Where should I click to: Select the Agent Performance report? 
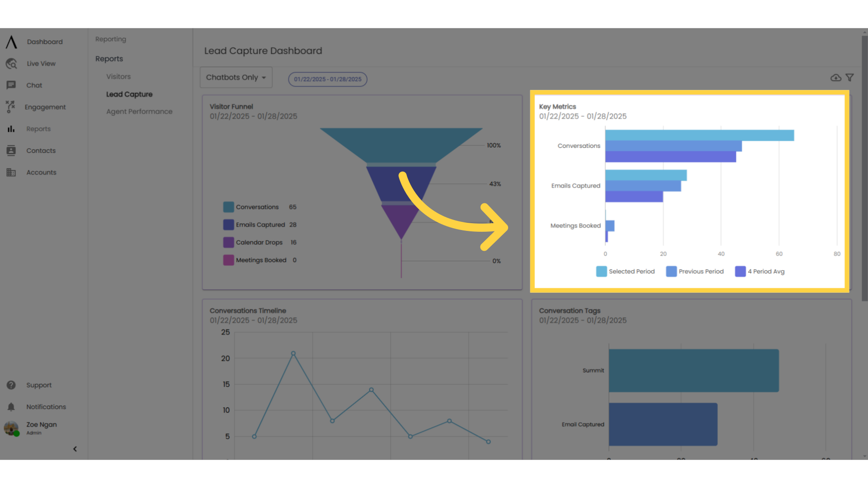[x=139, y=112]
